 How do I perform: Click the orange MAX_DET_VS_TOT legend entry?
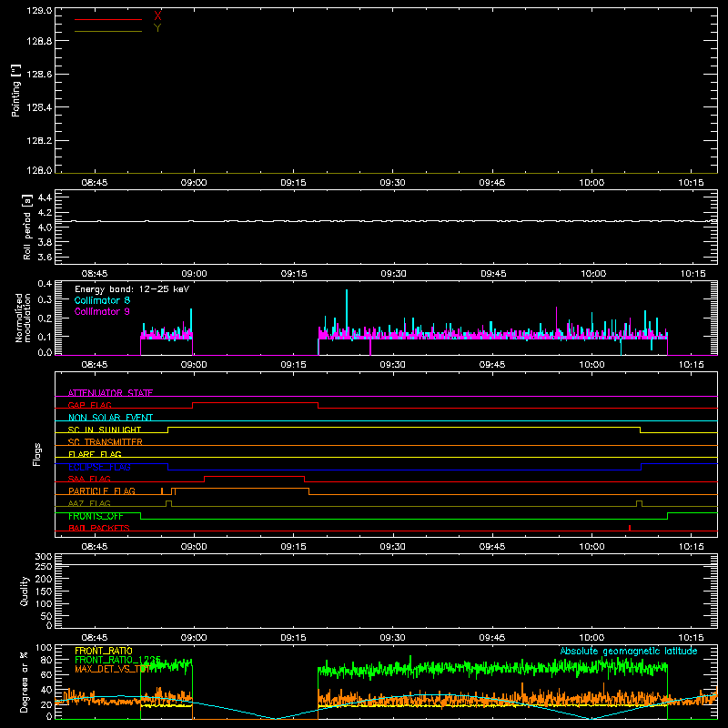point(111,669)
